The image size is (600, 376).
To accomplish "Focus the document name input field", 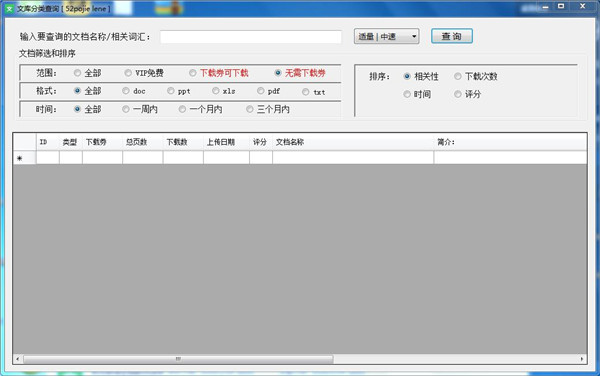I will (x=251, y=37).
